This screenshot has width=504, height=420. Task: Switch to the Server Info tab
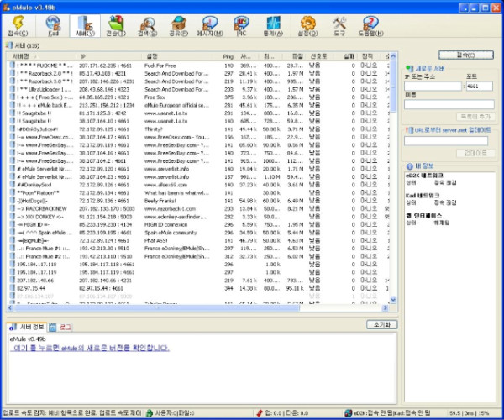coord(28,327)
